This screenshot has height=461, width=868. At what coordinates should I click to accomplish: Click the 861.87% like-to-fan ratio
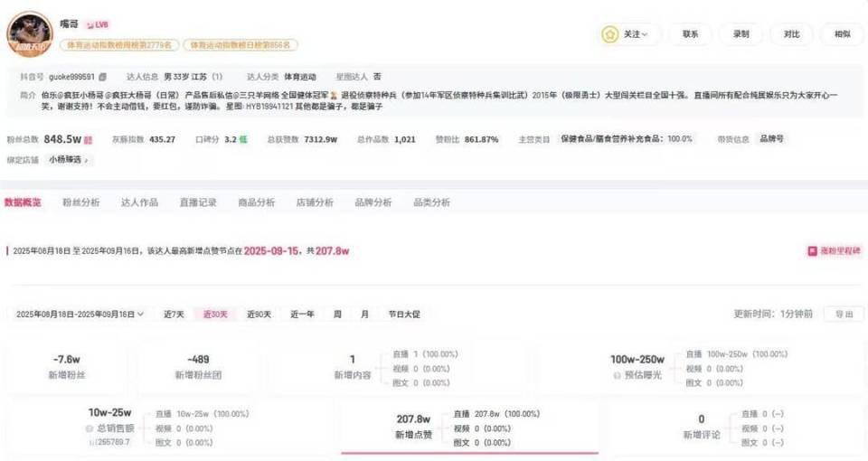(x=481, y=139)
